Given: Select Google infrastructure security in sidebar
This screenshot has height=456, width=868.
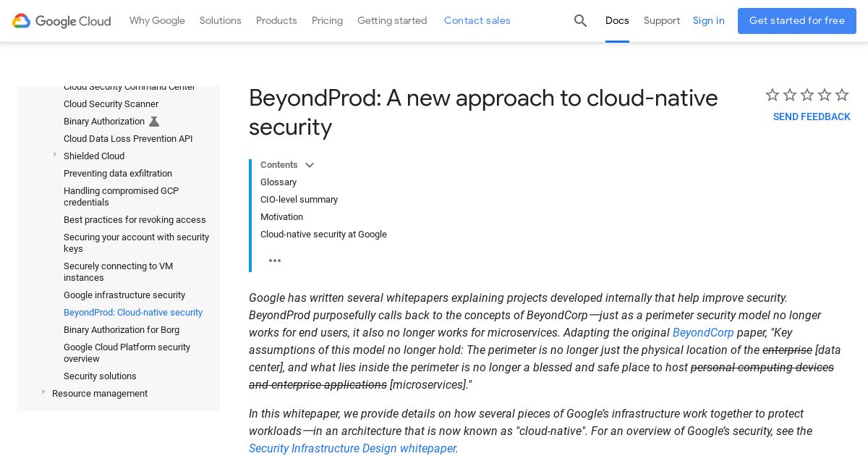Looking at the screenshot, I should [124, 295].
